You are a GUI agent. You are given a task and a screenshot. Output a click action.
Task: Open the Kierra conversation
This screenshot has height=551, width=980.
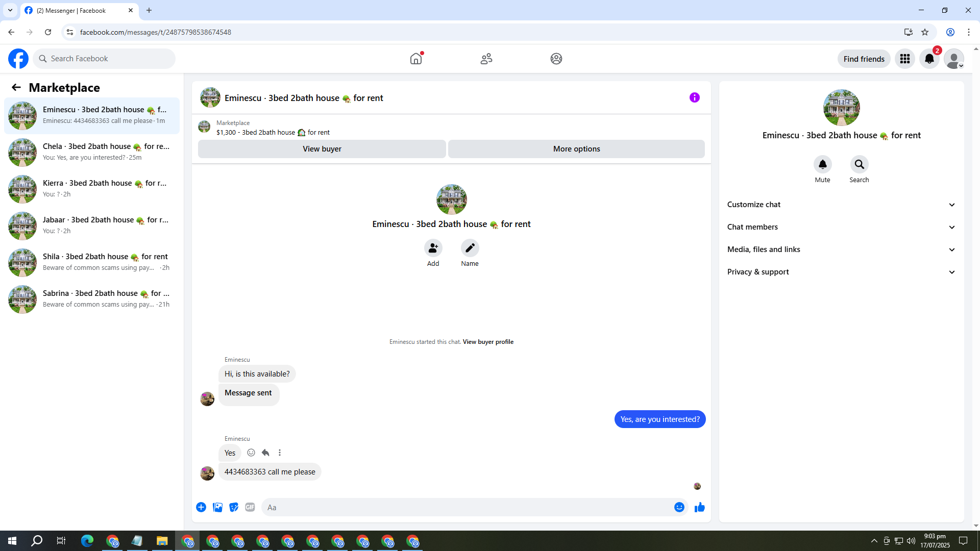(92, 189)
